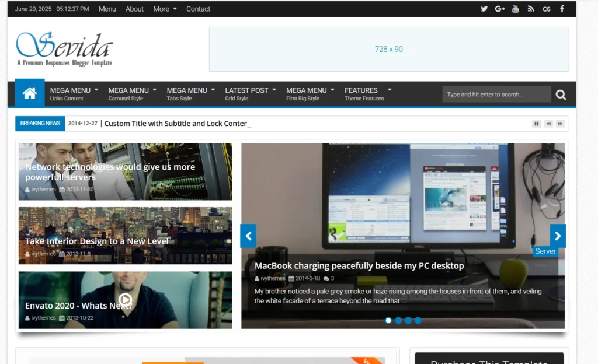Focus the search input field
This screenshot has width=598, height=364.
point(496,94)
